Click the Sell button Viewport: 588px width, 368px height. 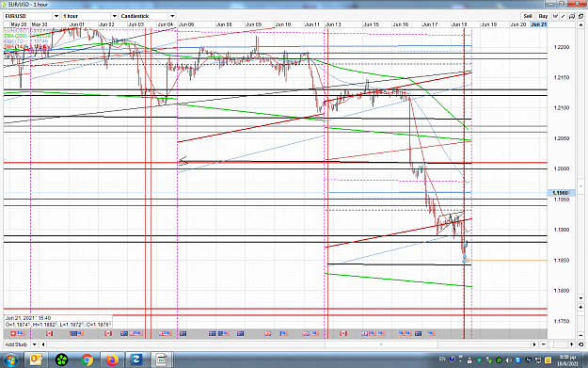pyautogui.click(x=528, y=16)
